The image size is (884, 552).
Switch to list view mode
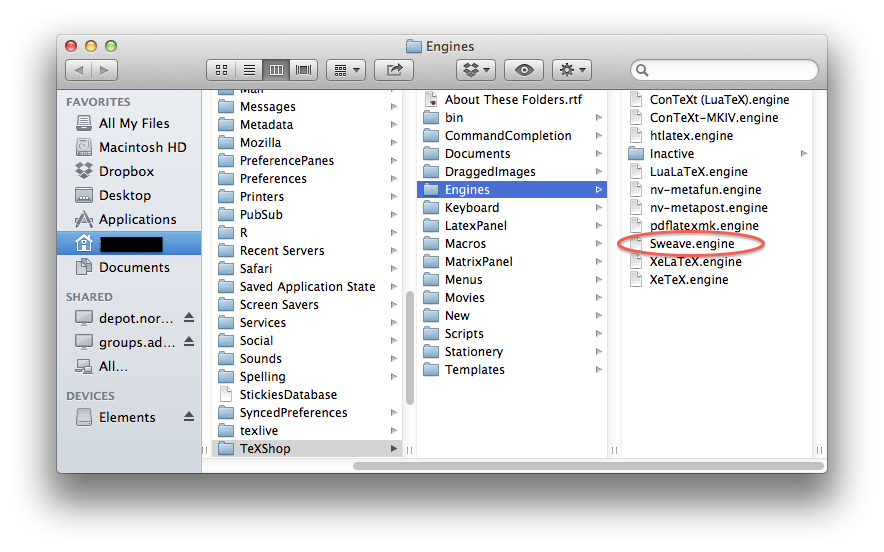point(249,70)
